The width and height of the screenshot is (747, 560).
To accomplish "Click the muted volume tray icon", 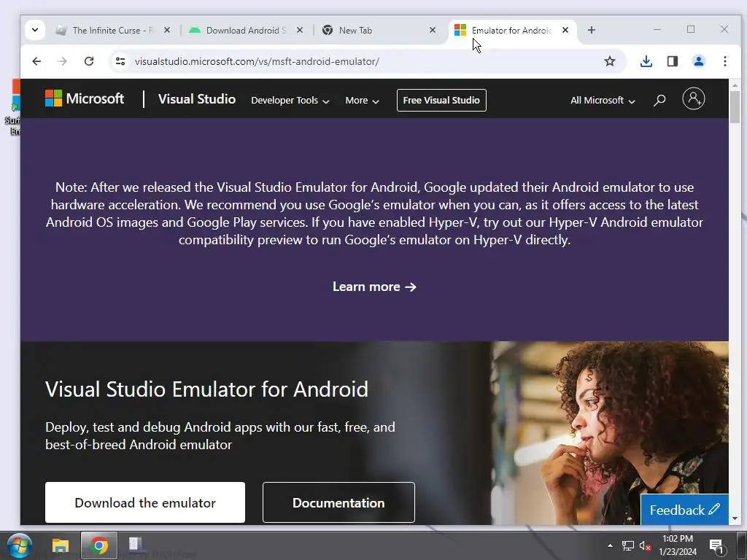I will click(645, 545).
